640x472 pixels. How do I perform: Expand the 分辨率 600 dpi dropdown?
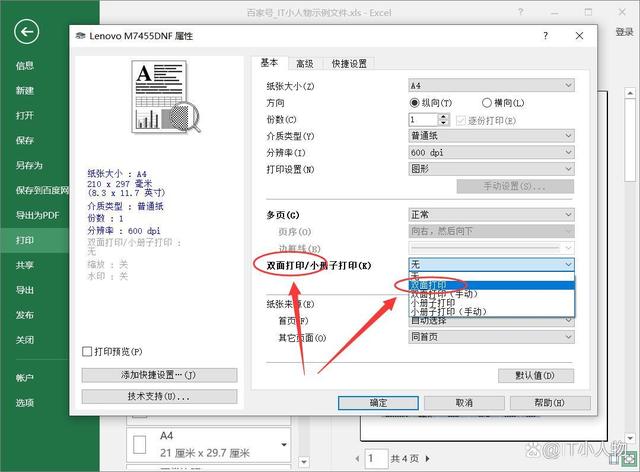491,152
